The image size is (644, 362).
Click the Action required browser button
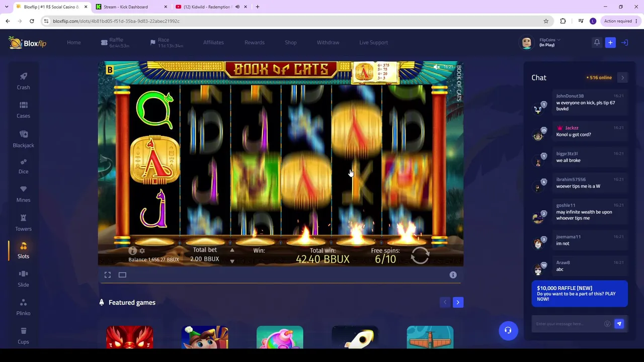click(x=621, y=21)
